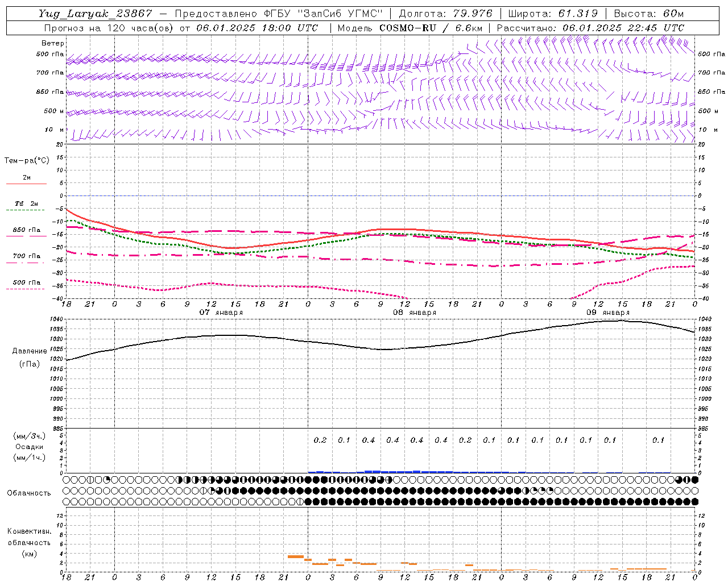Click the Ветер wind panel label

pyautogui.click(x=53, y=43)
